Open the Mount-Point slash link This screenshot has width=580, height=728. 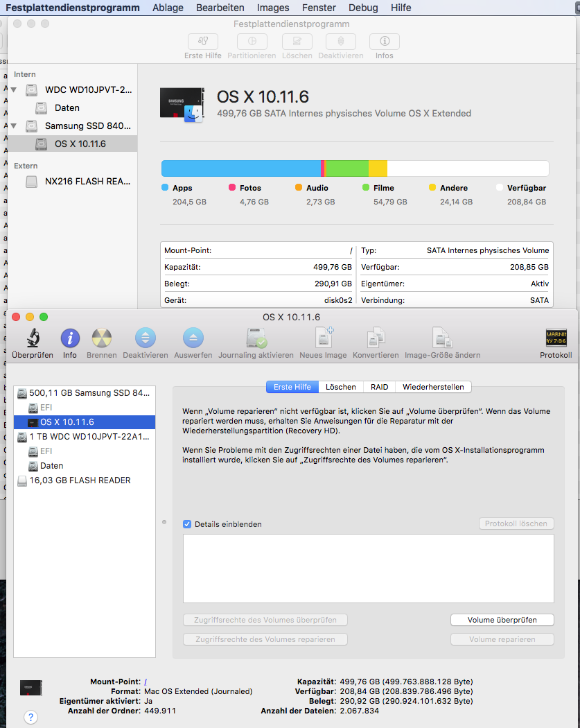pos(146,682)
